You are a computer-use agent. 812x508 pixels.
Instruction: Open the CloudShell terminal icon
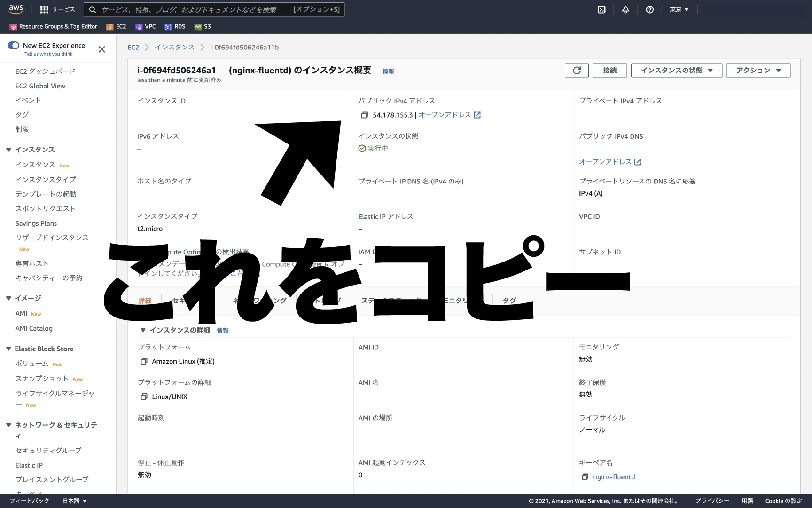601,9
